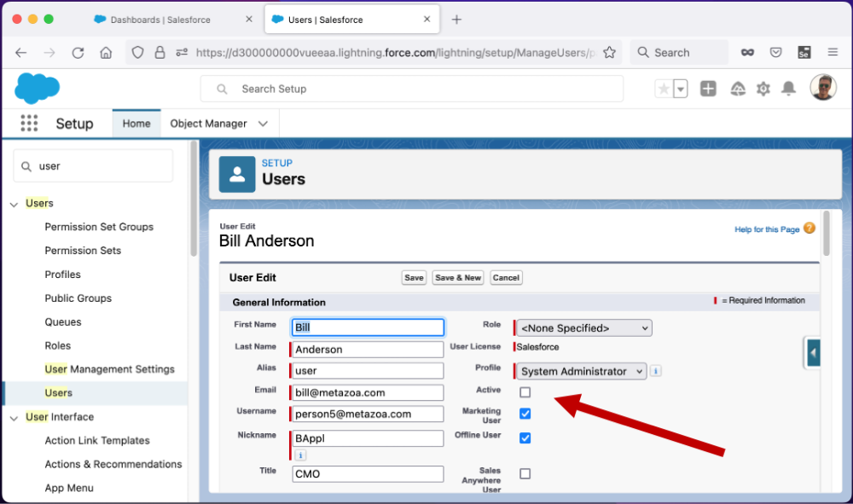Open the Role dropdown showing None Specified
The image size is (853, 504).
click(x=582, y=327)
